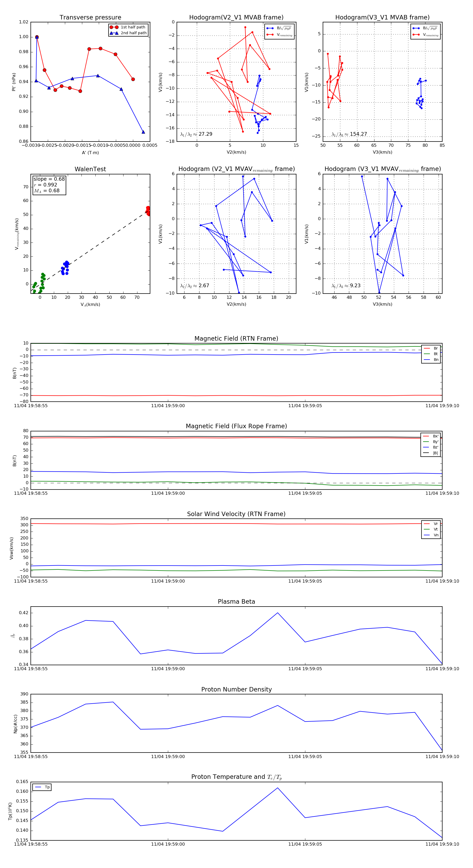Click 'Proton Temperature and Te/Tp' title
Image resolution: width=473 pixels, height=868 pixels.
click(236, 777)
